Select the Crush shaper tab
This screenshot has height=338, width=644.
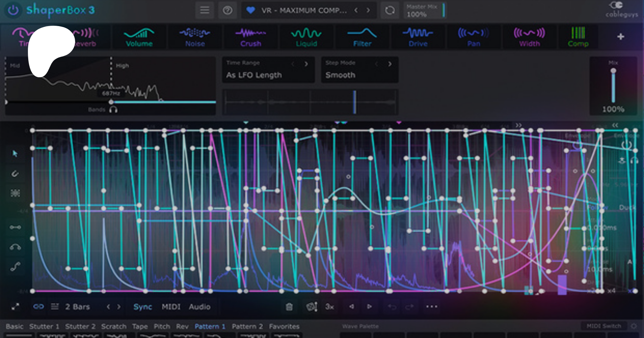click(250, 37)
